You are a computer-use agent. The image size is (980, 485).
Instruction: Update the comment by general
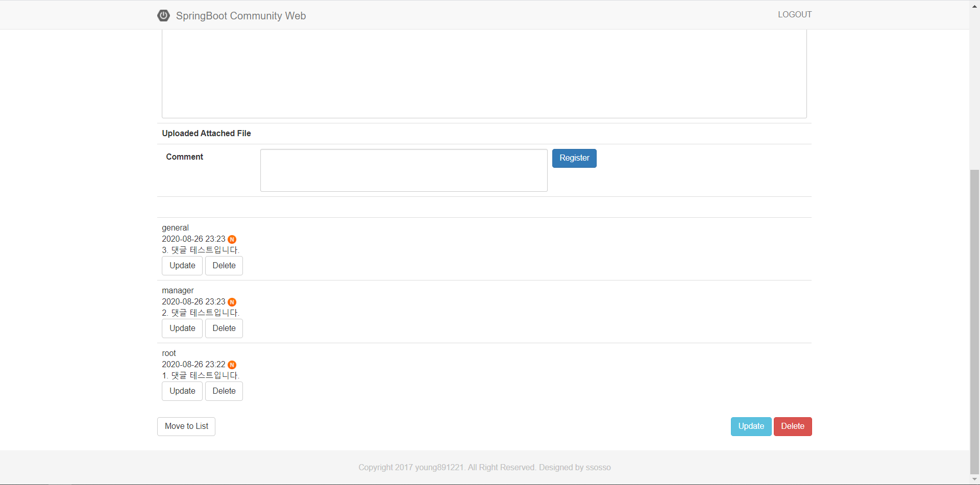tap(182, 266)
